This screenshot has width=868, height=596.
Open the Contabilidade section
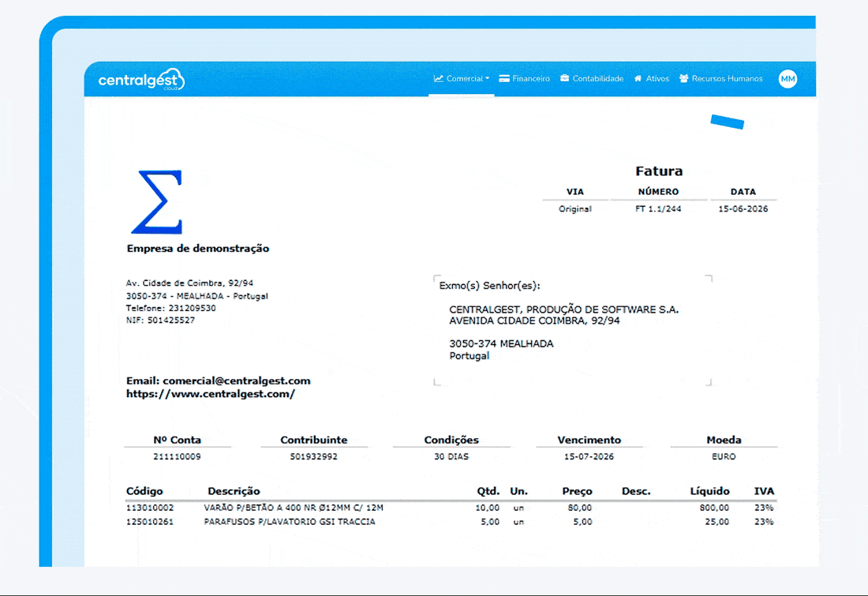[x=592, y=79]
